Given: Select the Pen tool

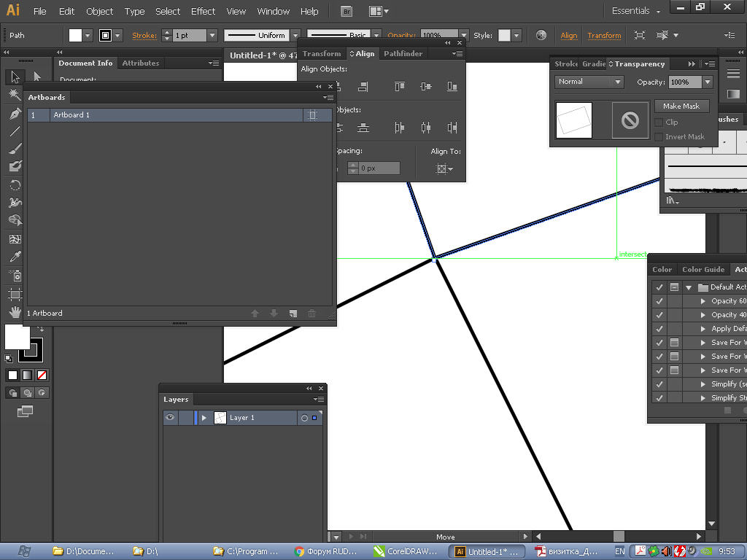Looking at the screenshot, I should 15,113.
